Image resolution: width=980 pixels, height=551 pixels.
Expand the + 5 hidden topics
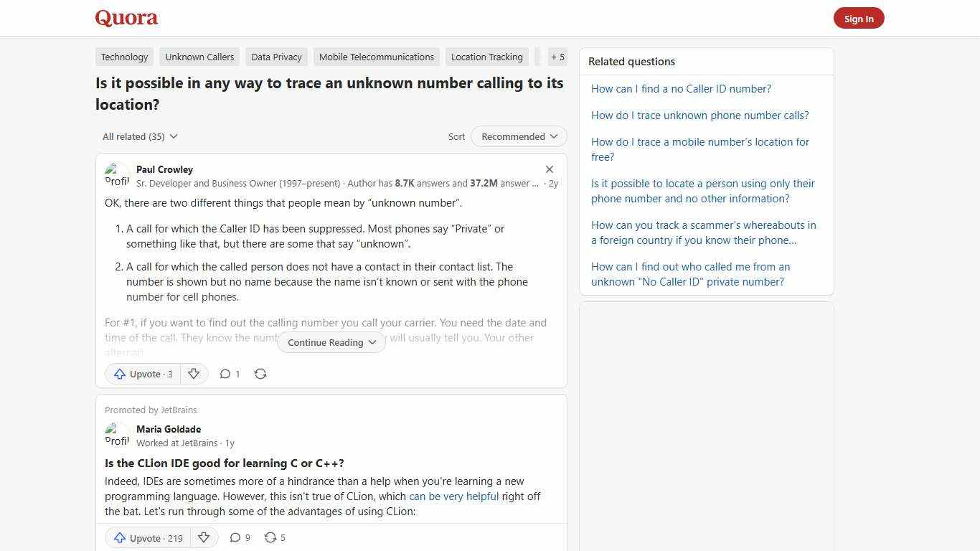[x=557, y=57]
